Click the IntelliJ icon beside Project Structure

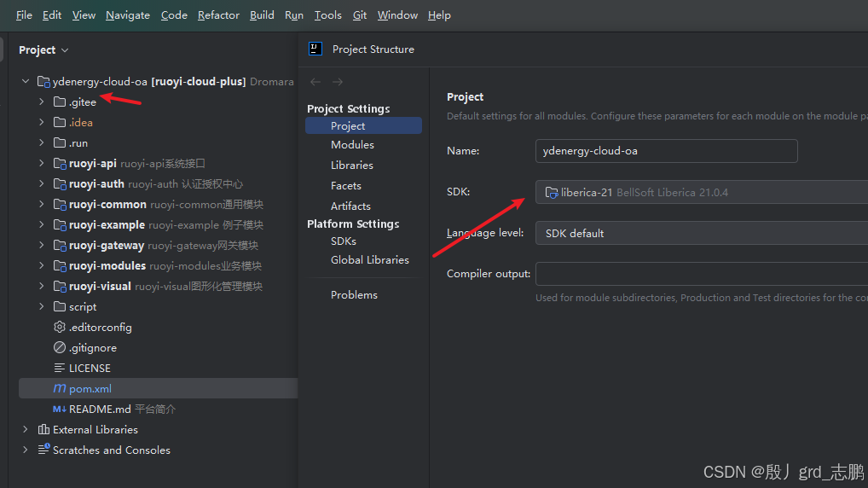coord(315,49)
